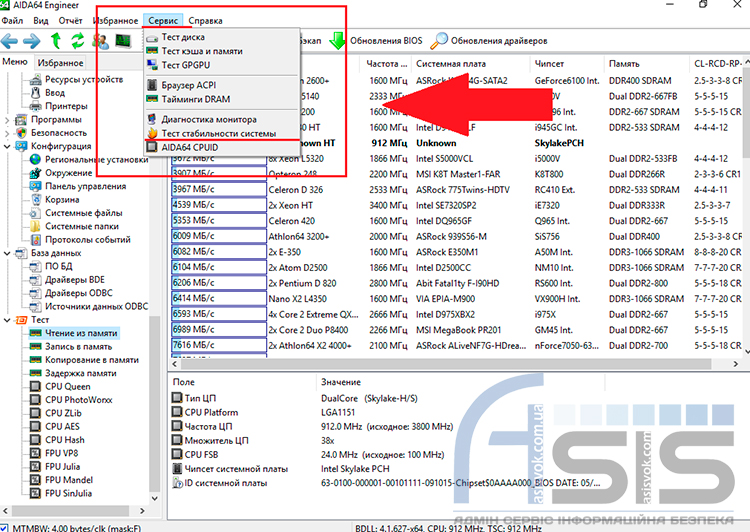Switch to the Избранное sidebar tab
Image resolution: width=750 pixels, height=532 pixels.
(x=60, y=63)
